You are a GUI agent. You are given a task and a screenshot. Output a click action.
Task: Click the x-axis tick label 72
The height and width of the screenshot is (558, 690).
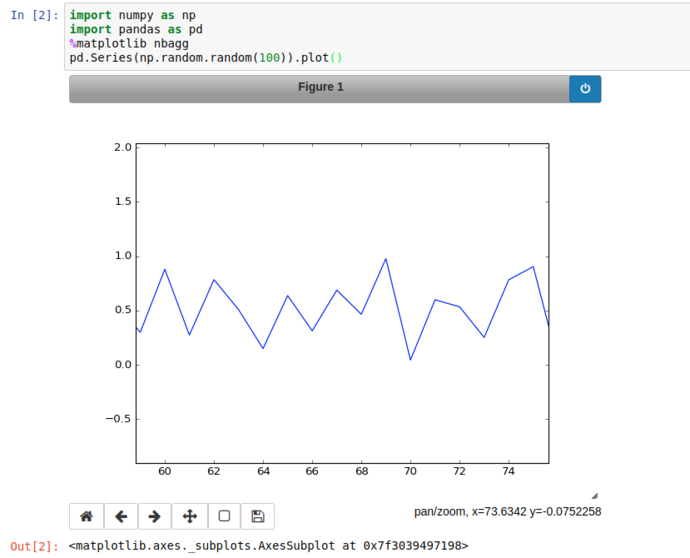[x=459, y=471]
